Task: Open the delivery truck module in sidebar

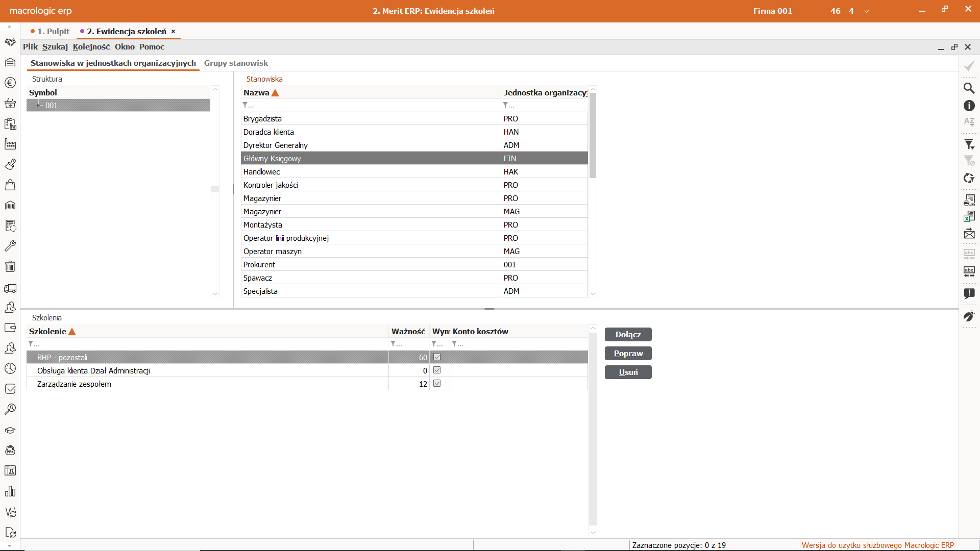Action: point(10,288)
